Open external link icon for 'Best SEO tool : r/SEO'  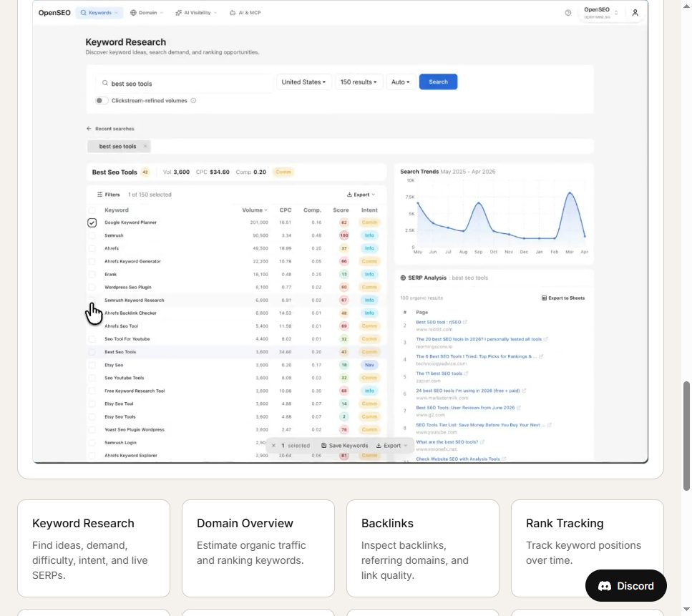pyautogui.click(x=465, y=322)
